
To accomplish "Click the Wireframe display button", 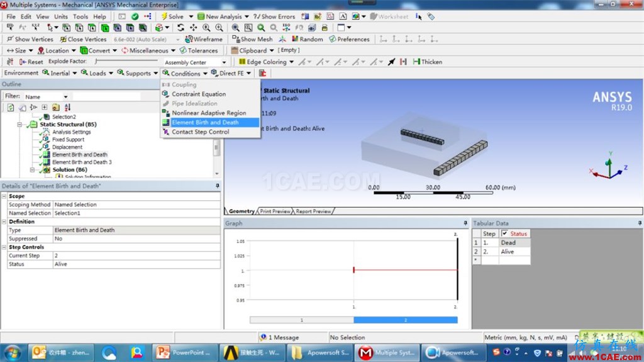I will tap(204, 39).
